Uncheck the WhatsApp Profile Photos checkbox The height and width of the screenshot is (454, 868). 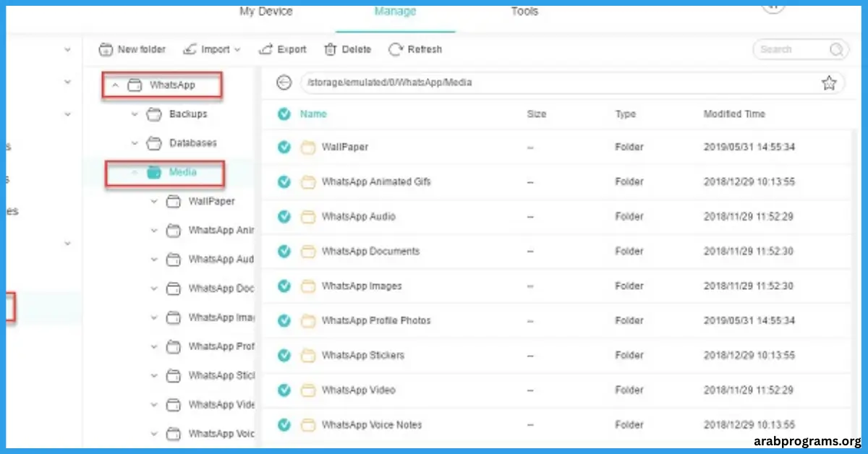pyautogui.click(x=284, y=320)
